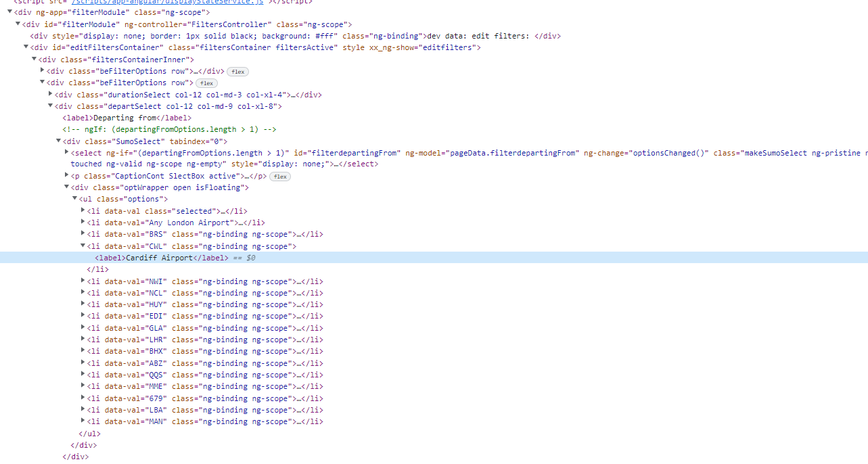Expand the li with class selected

tap(83, 211)
